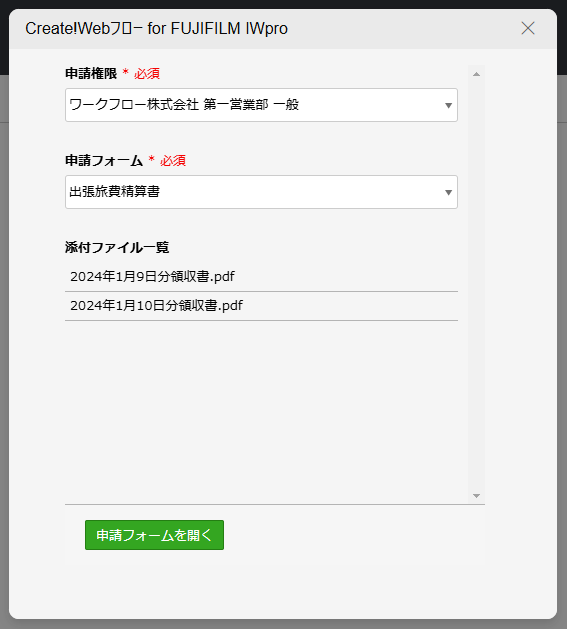Click the 申請権限 field label
This screenshot has height=629, width=567.
pos(91,74)
